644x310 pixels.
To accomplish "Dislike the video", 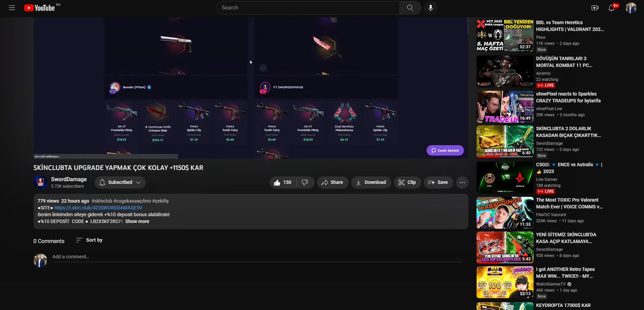I will [305, 182].
